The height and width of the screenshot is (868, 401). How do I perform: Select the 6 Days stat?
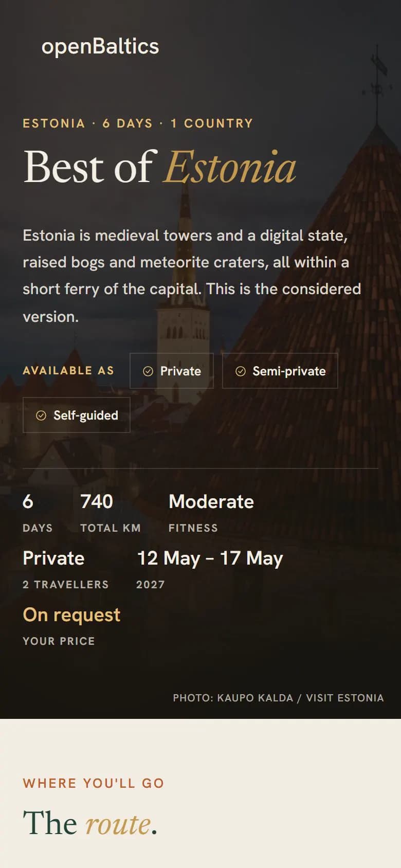[38, 513]
